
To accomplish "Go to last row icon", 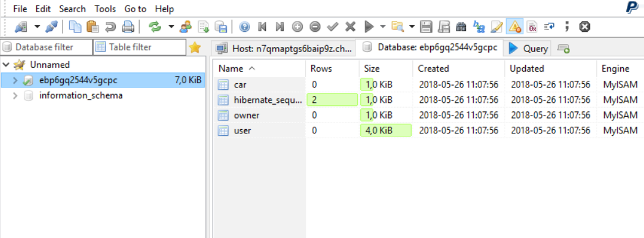I will coord(279,27).
